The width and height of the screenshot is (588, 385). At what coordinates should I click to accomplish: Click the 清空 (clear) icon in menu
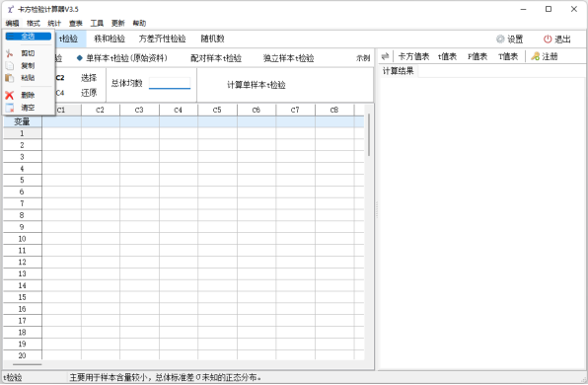(10, 108)
